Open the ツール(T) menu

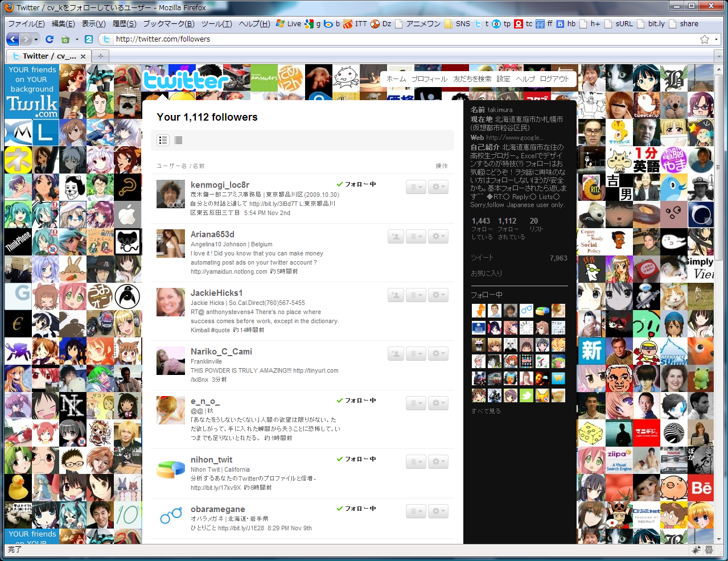coord(217,24)
